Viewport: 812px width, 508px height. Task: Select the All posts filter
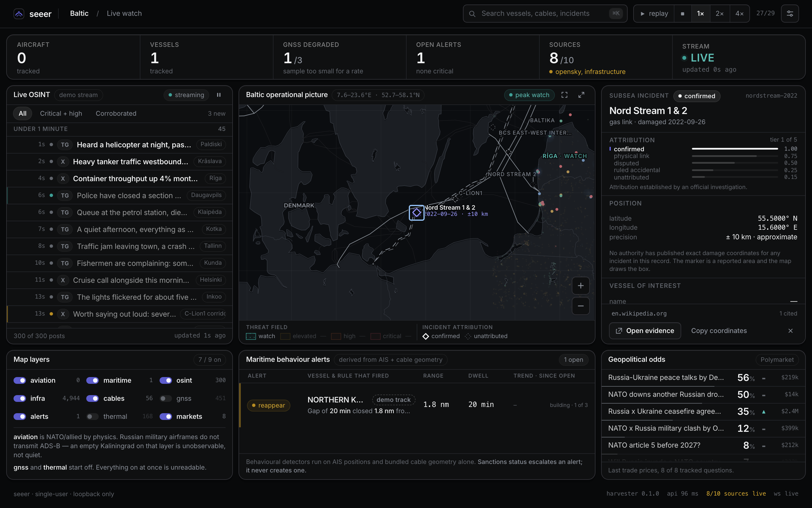tap(23, 113)
